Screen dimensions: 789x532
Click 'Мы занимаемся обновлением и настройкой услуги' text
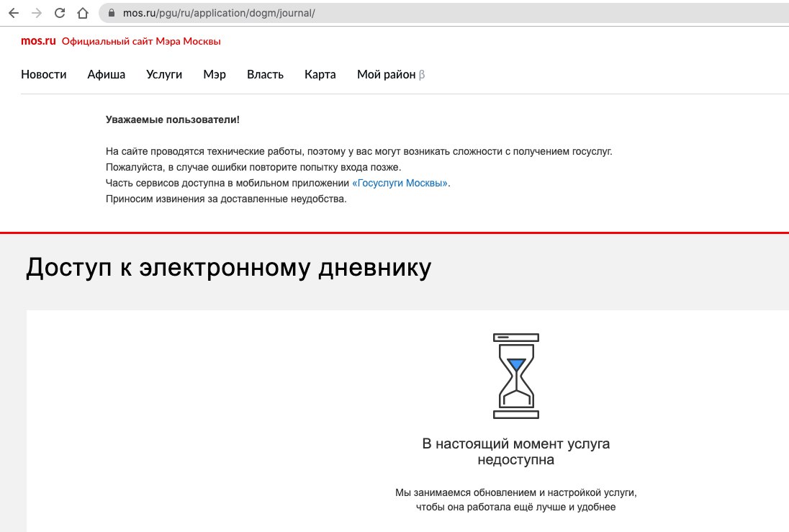coord(515,492)
